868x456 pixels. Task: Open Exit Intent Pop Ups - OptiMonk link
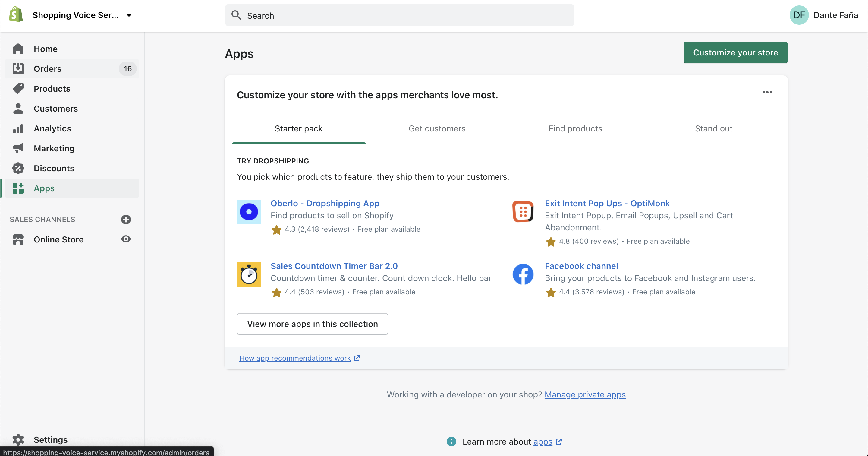pos(607,203)
